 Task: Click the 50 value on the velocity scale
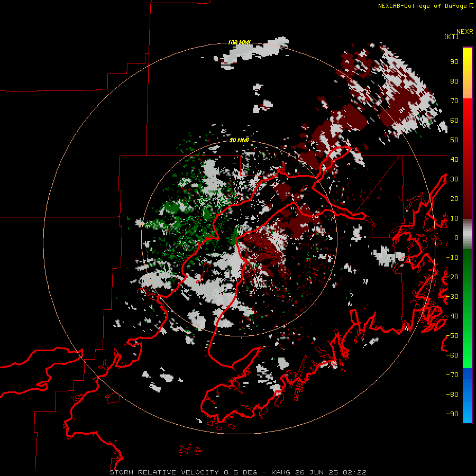pos(454,140)
